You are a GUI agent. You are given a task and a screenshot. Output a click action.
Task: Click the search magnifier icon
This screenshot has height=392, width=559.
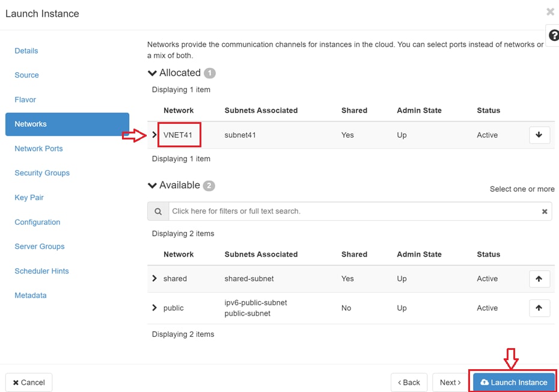[x=158, y=211]
